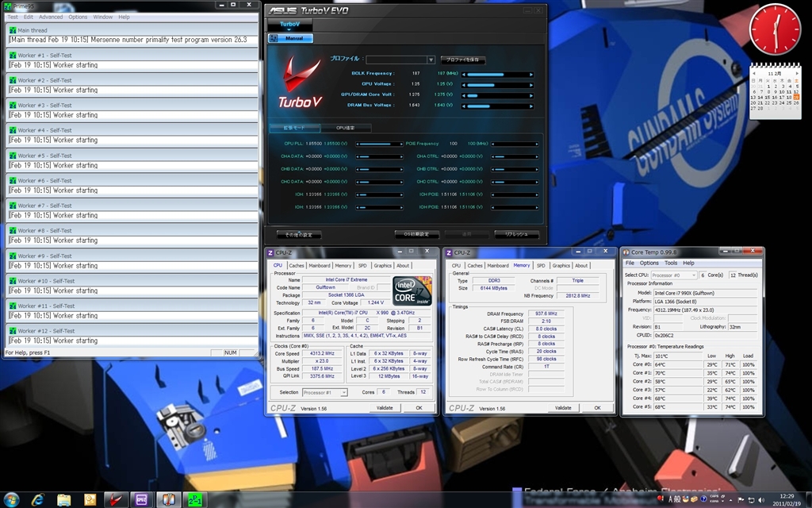Launch Internet Explorer from the taskbar
The height and width of the screenshot is (508, 812).
[x=38, y=498]
